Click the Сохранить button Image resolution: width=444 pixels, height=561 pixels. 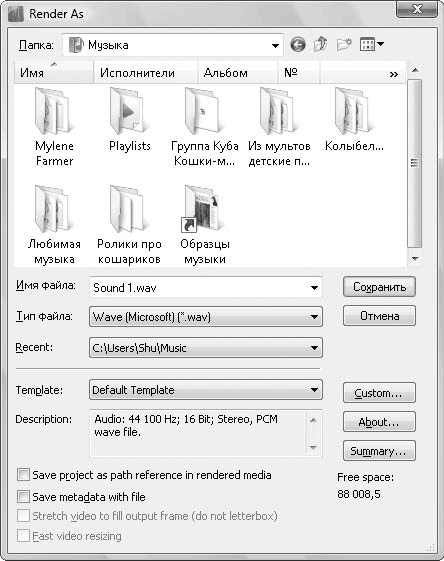tap(379, 287)
